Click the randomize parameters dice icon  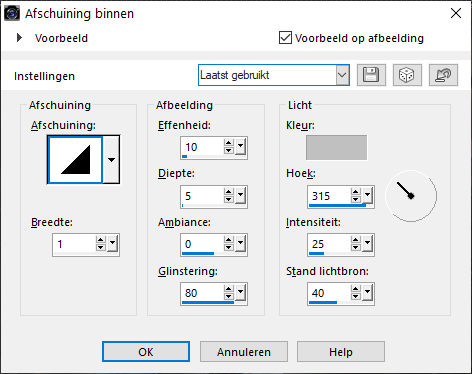pyautogui.click(x=407, y=75)
